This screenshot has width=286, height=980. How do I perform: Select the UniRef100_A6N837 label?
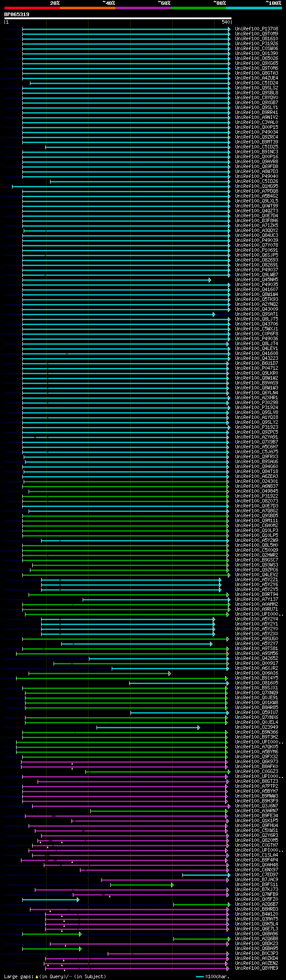point(257,486)
